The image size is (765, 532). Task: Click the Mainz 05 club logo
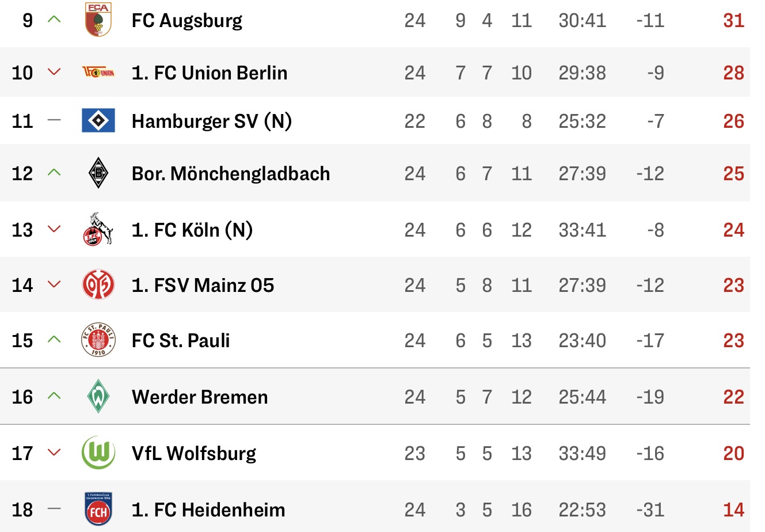tap(98, 285)
